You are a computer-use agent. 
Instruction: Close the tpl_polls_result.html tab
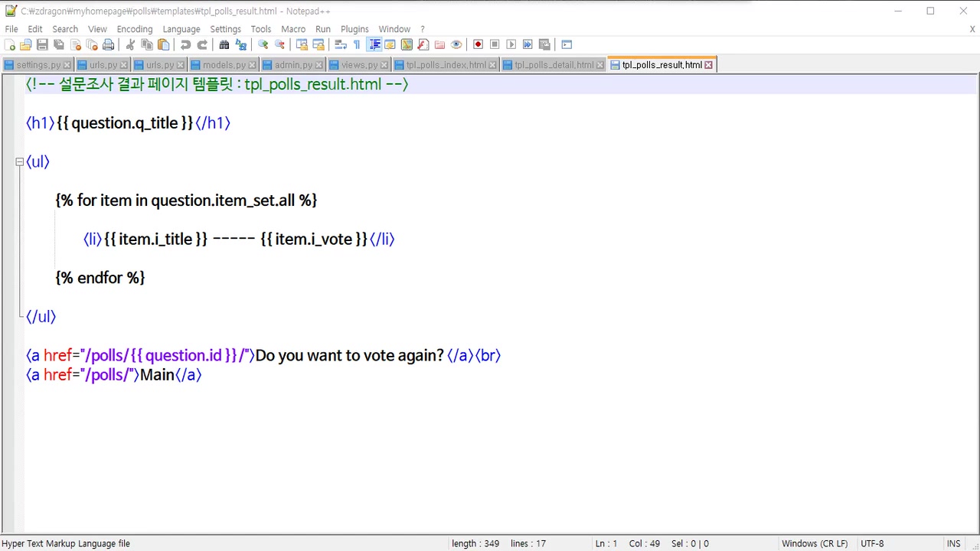click(709, 65)
